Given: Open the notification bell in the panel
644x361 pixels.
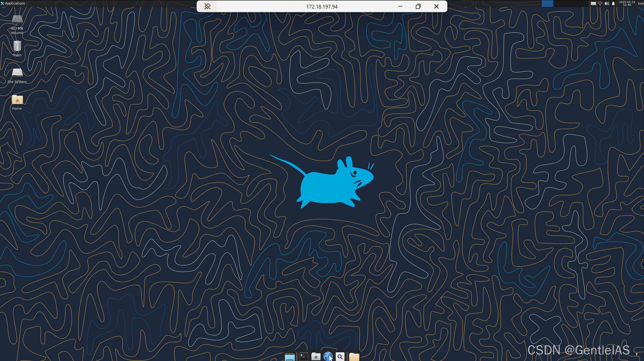Looking at the screenshot, I should 613,4.
